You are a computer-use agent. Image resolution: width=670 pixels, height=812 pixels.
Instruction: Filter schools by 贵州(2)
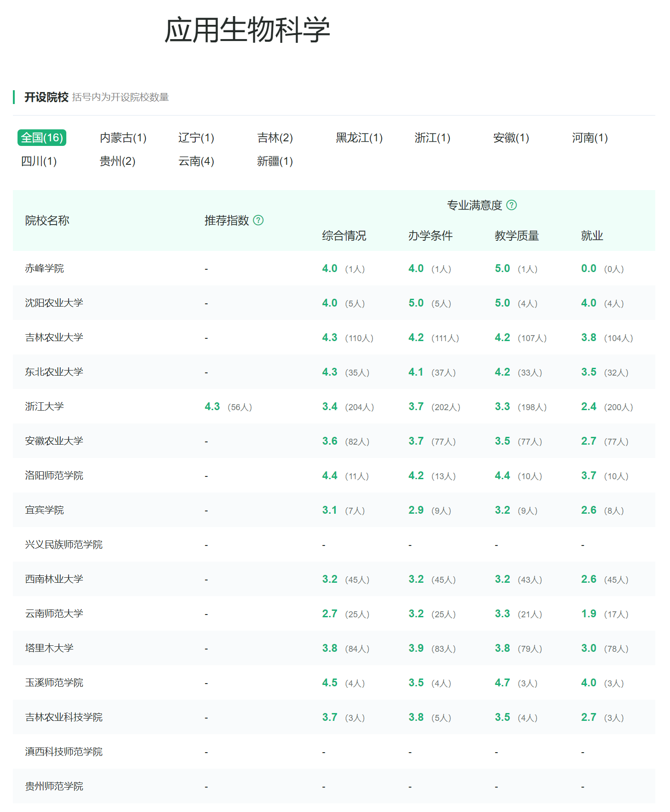point(117,161)
